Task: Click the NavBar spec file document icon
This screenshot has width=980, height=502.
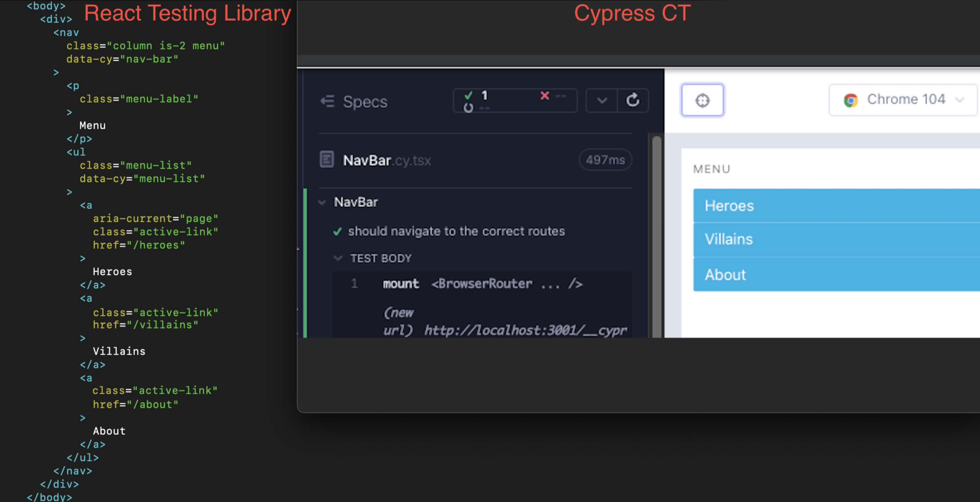Action: tap(327, 159)
